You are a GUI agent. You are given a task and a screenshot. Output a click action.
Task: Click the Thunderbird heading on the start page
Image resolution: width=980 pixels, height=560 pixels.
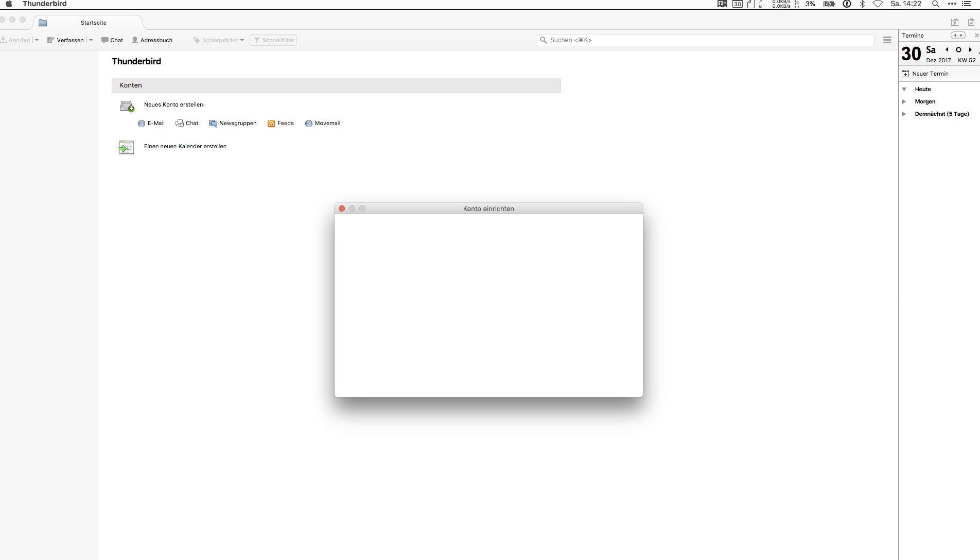coord(136,61)
